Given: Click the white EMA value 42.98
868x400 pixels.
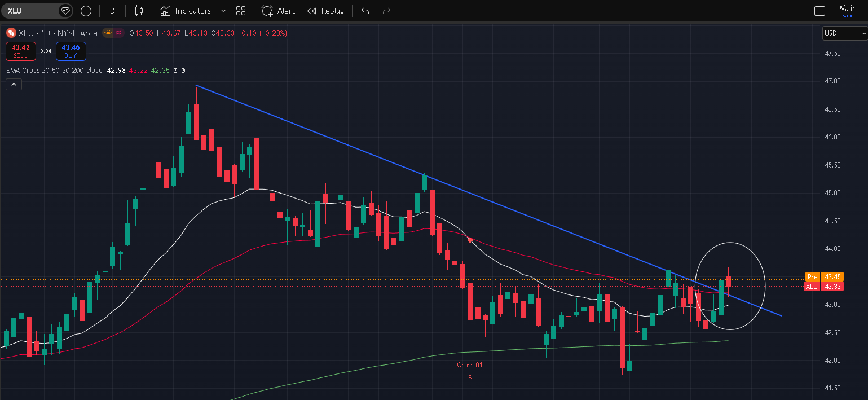Looking at the screenshot, I should click(116, 71).
